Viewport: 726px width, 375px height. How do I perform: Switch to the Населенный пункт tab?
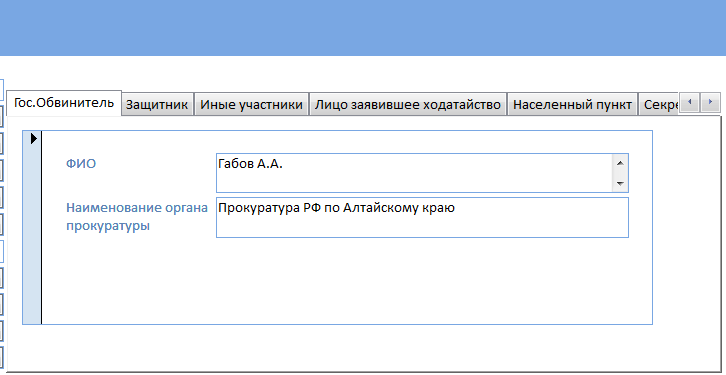pos(572,105)
